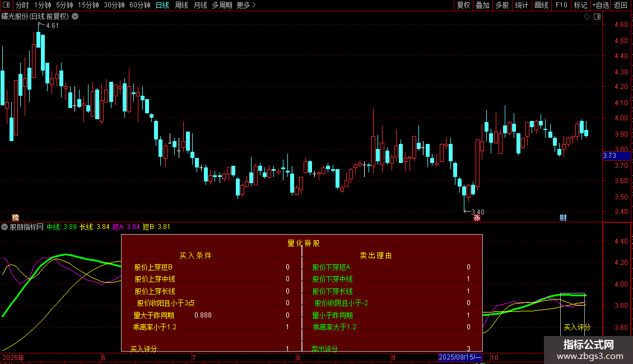The height and width of the screenshot is (364, 633).
Task: Click the 买入评分 label in the table
Action: point(144,348)
